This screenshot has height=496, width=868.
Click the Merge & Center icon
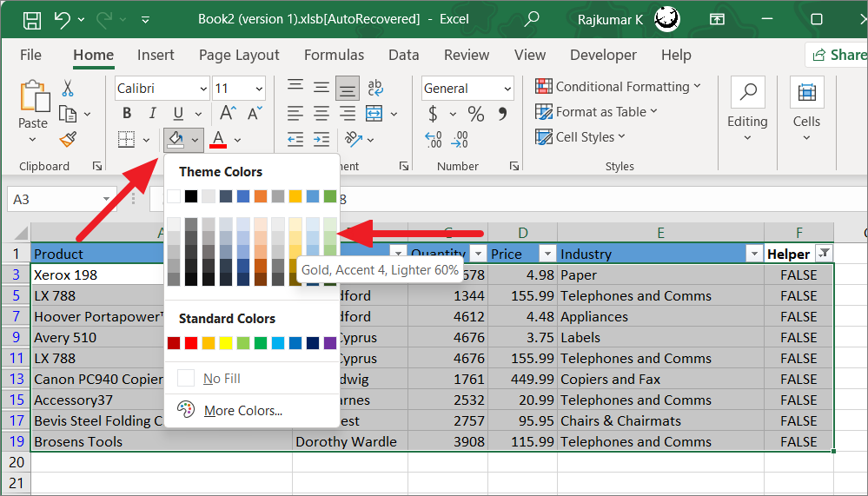[x=374, y=114]
